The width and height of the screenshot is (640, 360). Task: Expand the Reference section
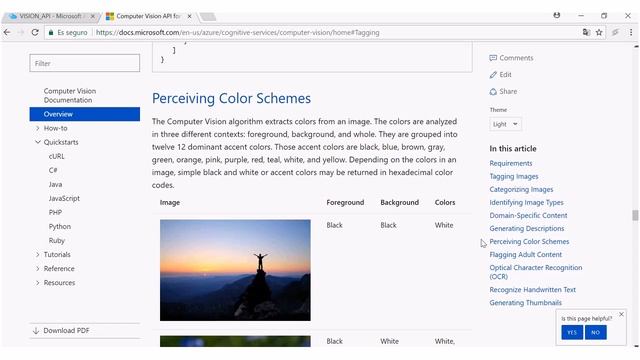click(38, 269)
